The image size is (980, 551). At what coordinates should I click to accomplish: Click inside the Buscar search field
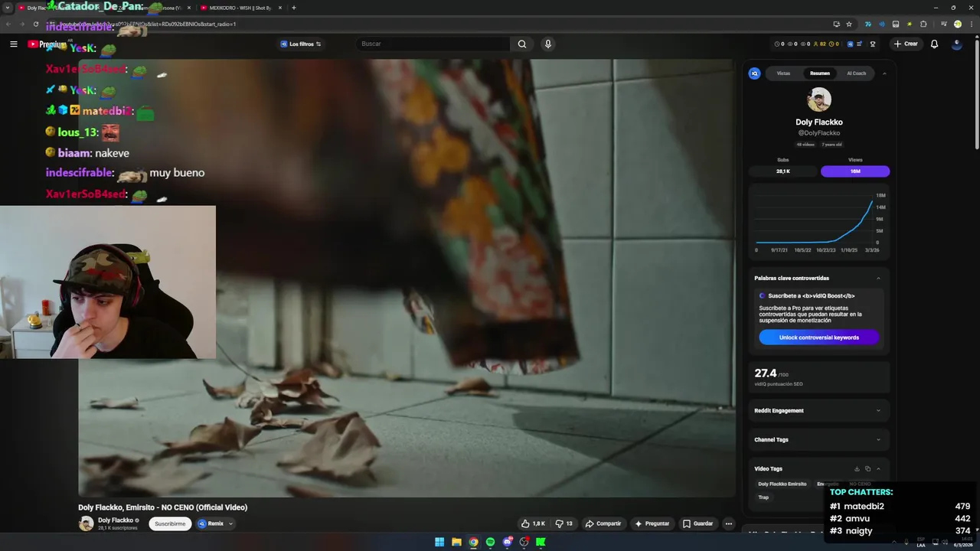pyautogui.click(x=433, y=44)
